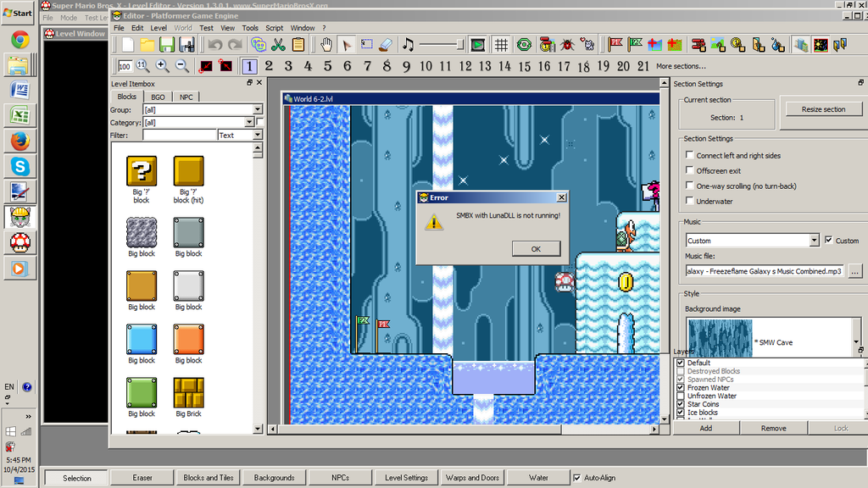Viewport: 868px width, 488px height.
Task: Browse for music file with ... button
Action: tap(854, 271)
